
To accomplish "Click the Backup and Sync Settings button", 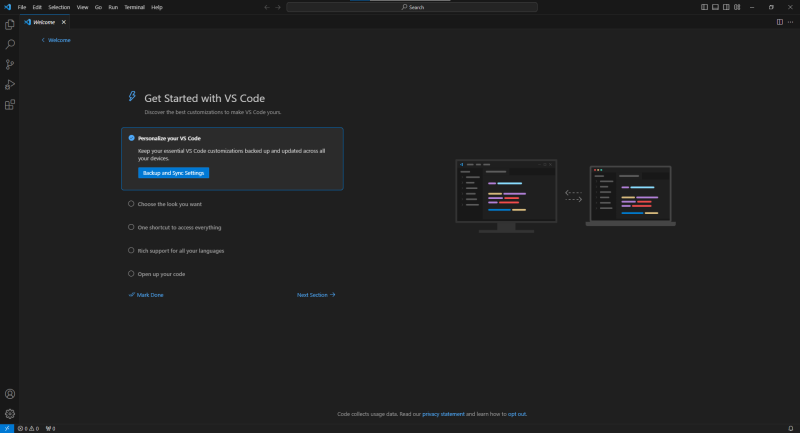I will pyautogui.click(x=173, y=173).
